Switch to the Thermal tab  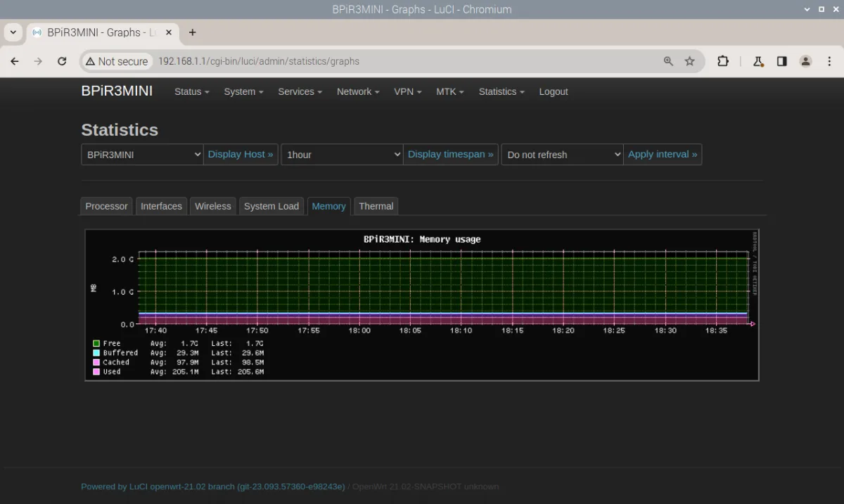click(376, 206)
